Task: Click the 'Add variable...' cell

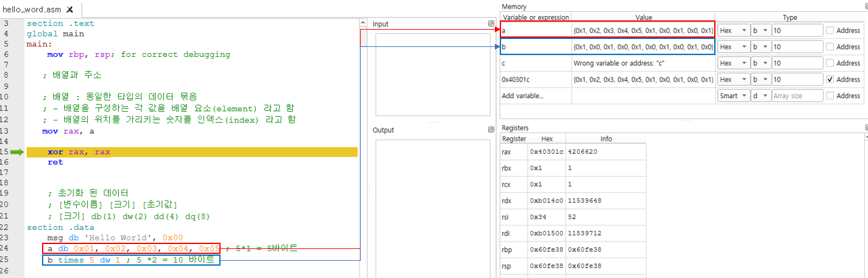Action: click(x=536, y=96)
